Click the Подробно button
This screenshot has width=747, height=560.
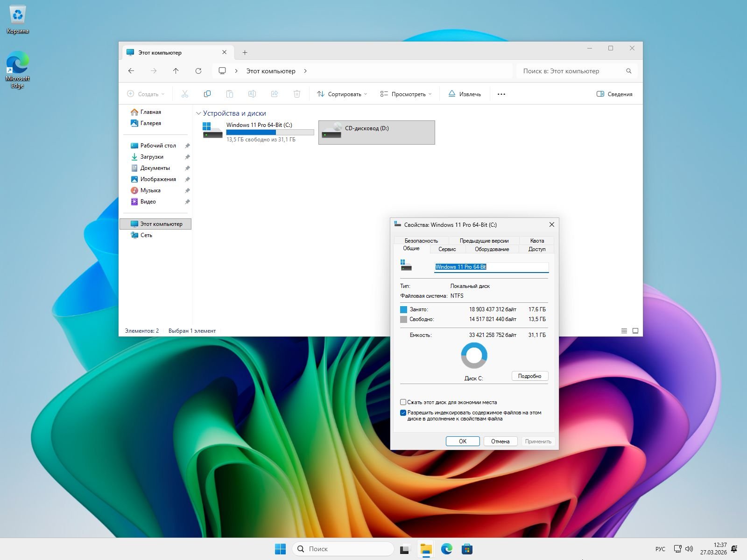click(529, 376)
